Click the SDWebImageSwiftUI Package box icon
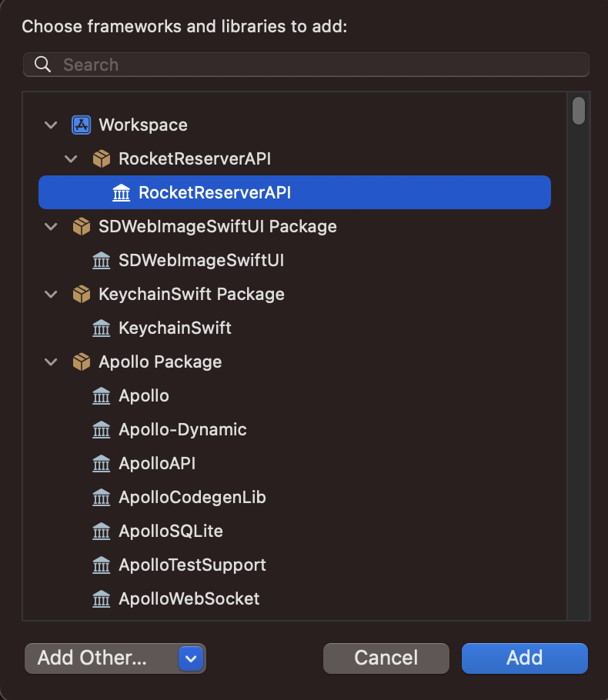This screenshot has height=700, width=608. (82, 227)
